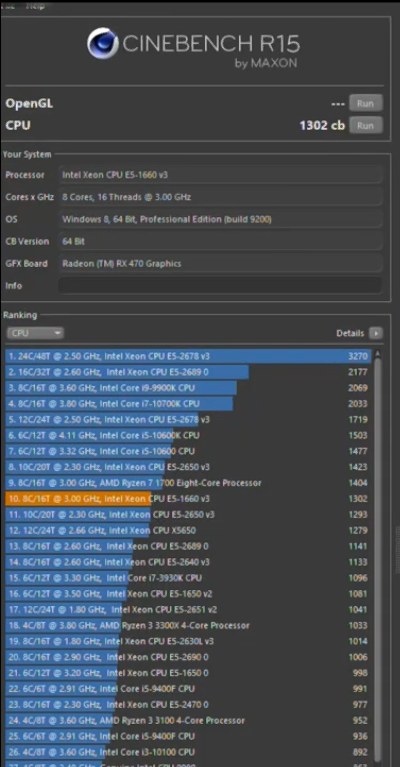Click the 1302 cb CPU score

[x=322, y=125]
